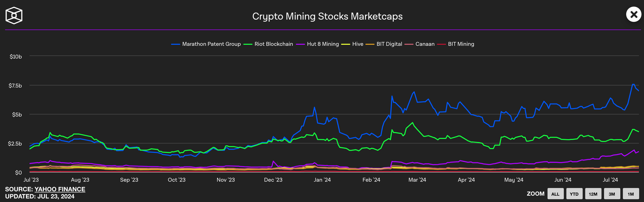
Task: Set chart zoom to 3M
Action: click(x=612, y=194)
